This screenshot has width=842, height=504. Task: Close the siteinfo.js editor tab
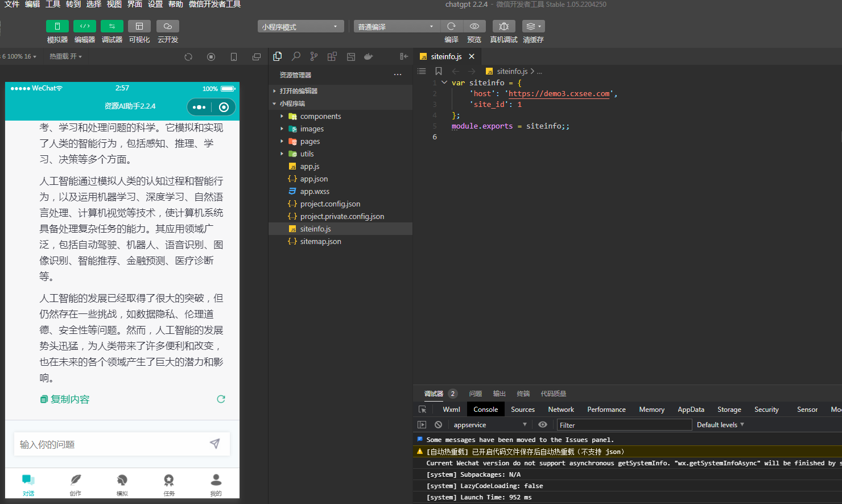tap(472, 56)
